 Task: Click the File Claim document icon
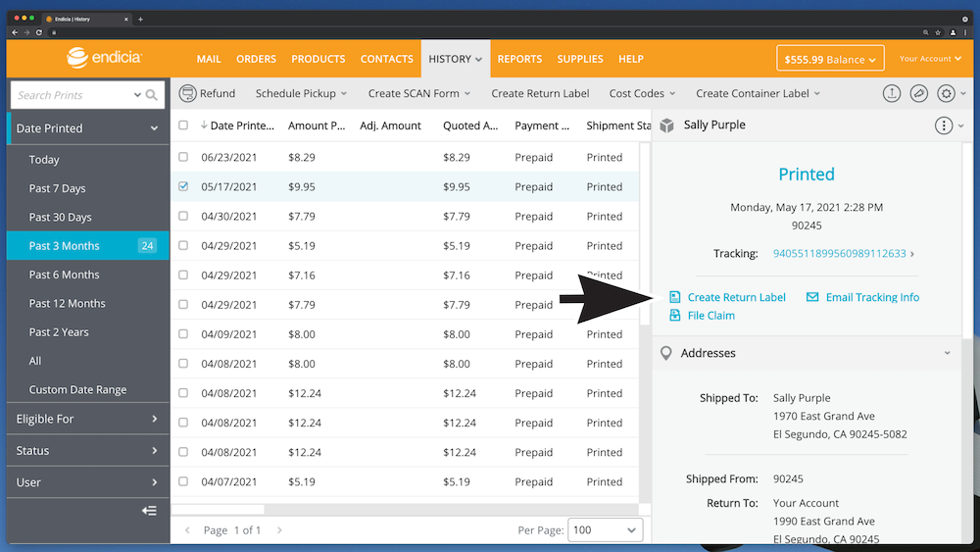click(674, 315)
